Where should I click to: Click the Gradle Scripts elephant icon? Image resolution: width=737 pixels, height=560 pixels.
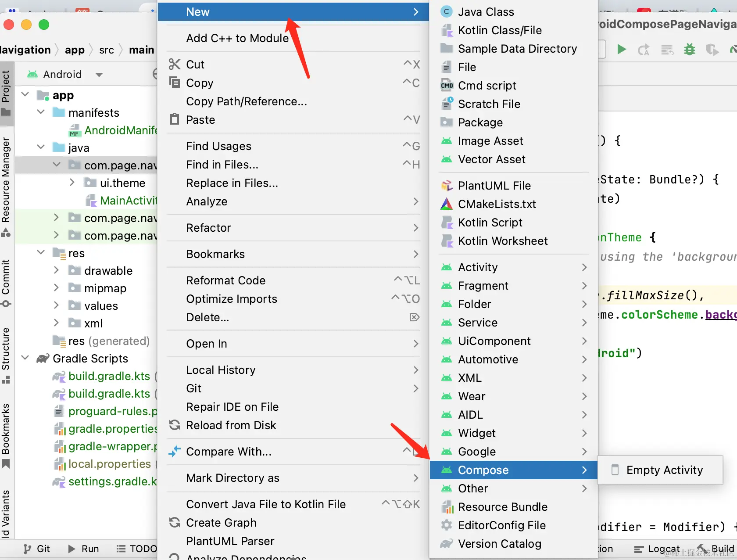point(43,359)
